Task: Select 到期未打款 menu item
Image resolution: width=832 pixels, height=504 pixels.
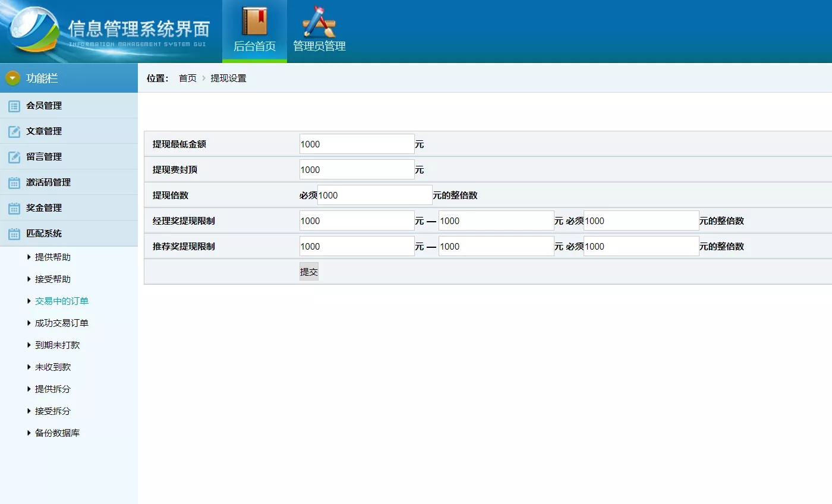Action: coord(57,345)
